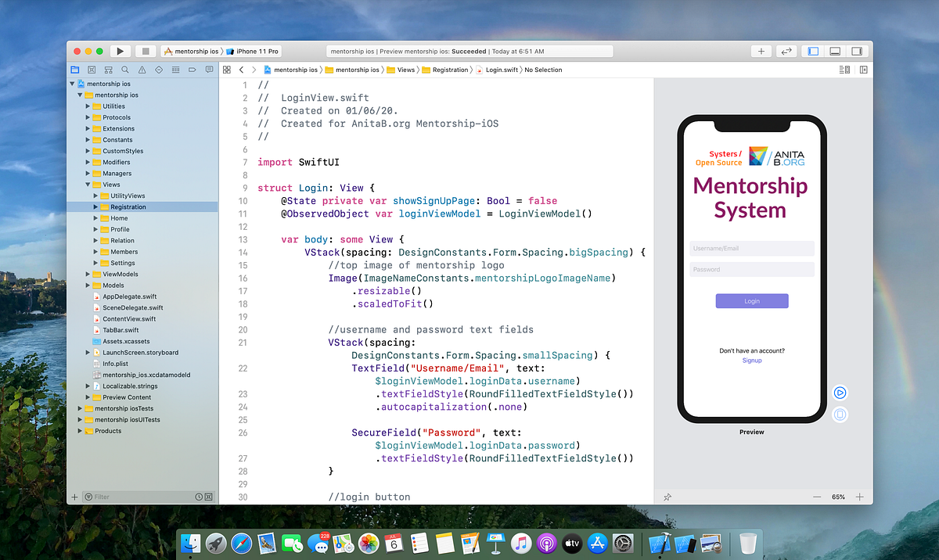Show the Issue navigator warning triangle
This screenshot has width=939, height=560.
click(142, 69)
